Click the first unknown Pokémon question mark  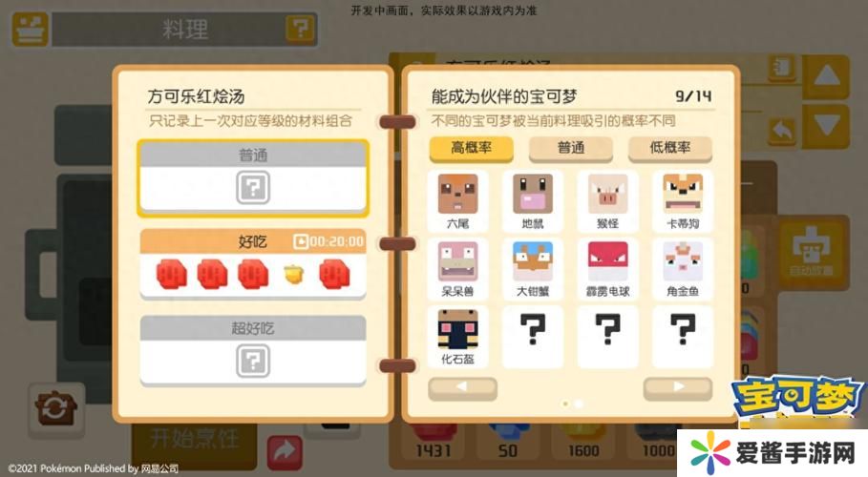[x=533, y=337]
